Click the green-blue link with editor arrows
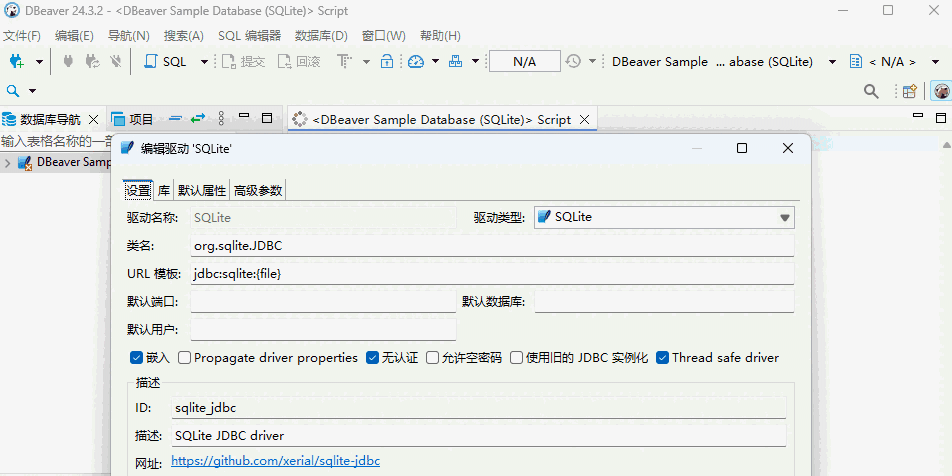Viewport: 952px width, 476px height. coord(198,118)
